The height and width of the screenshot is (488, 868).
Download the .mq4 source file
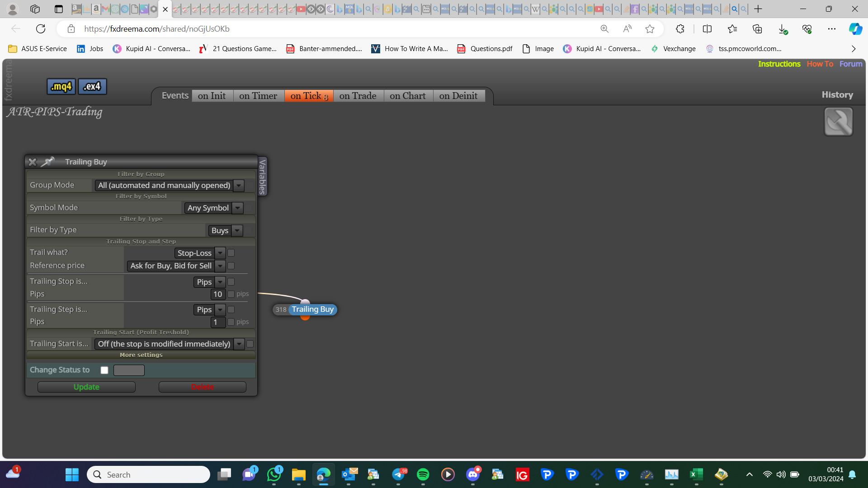[x=61, y=86]
